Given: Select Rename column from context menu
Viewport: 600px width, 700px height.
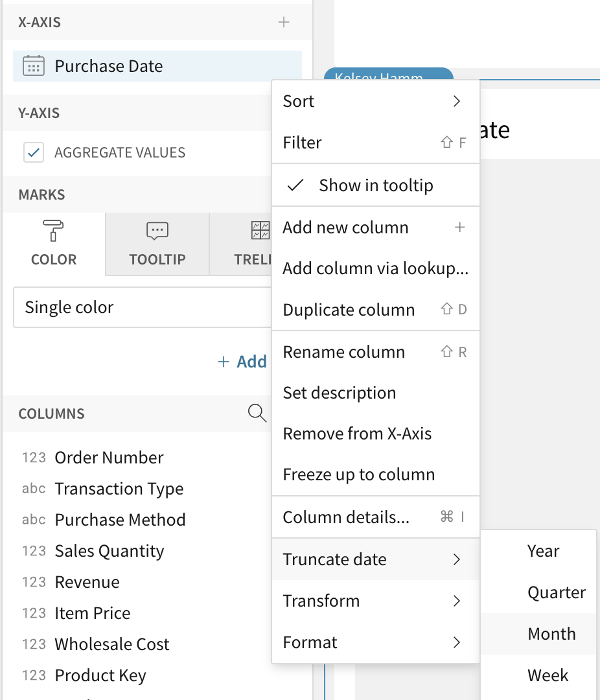Looking at the screenshot, I should (344, 352).
